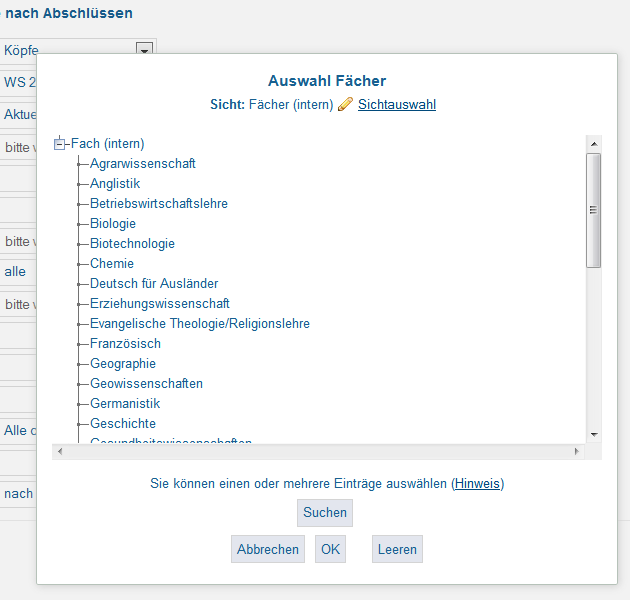Click the Suchen button

pos(325,513)
